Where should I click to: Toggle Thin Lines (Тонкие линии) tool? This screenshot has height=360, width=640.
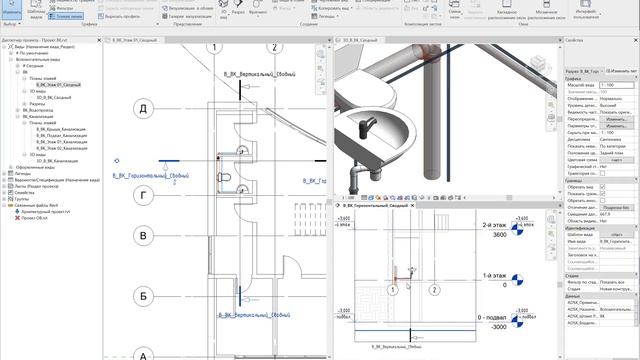click(66, 16)
